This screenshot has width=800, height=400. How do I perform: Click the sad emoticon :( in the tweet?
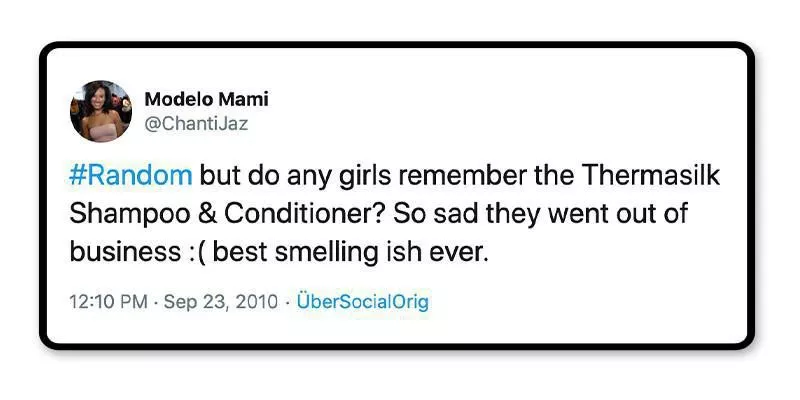point(193,252)
